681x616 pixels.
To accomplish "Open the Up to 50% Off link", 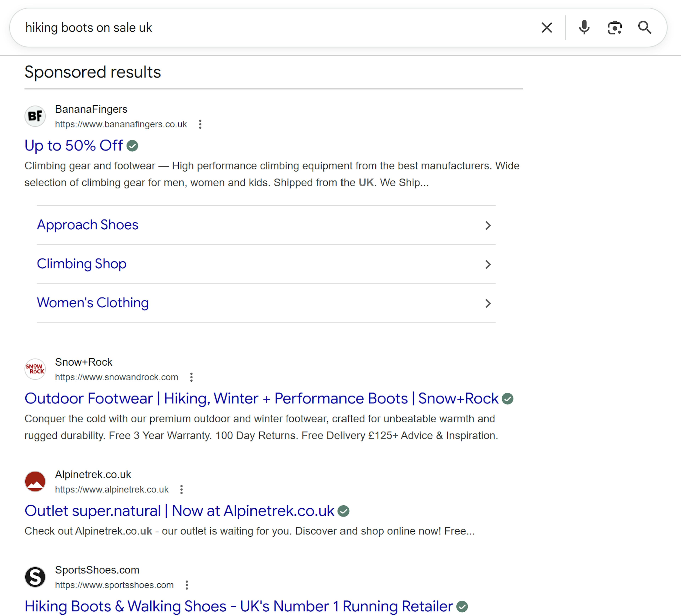I will (x=74, y=146).
